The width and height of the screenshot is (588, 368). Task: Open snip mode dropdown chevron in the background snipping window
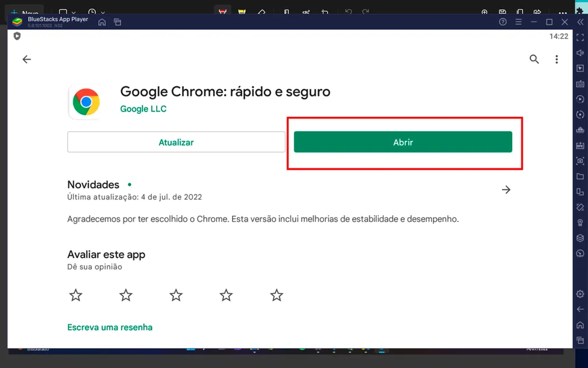click(x=73, y=13)
